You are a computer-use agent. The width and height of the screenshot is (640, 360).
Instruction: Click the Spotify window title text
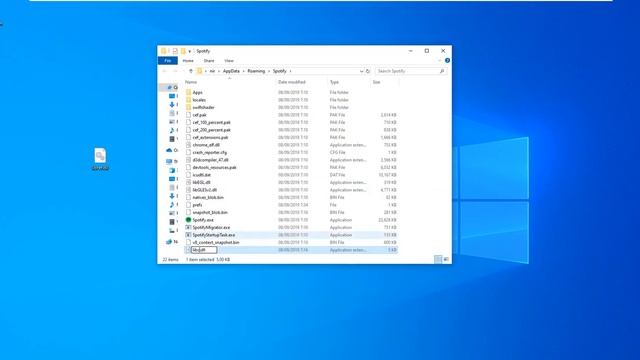point(203,51)
